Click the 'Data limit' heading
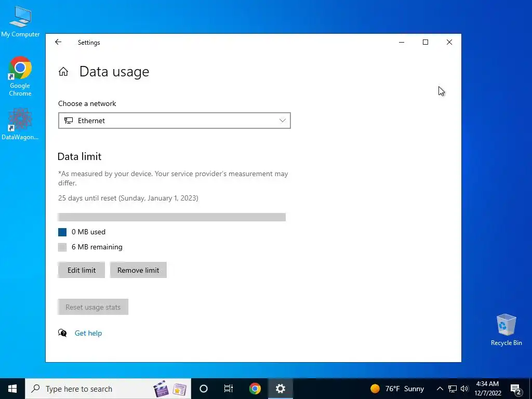532x399 pixels. (79, 156)
